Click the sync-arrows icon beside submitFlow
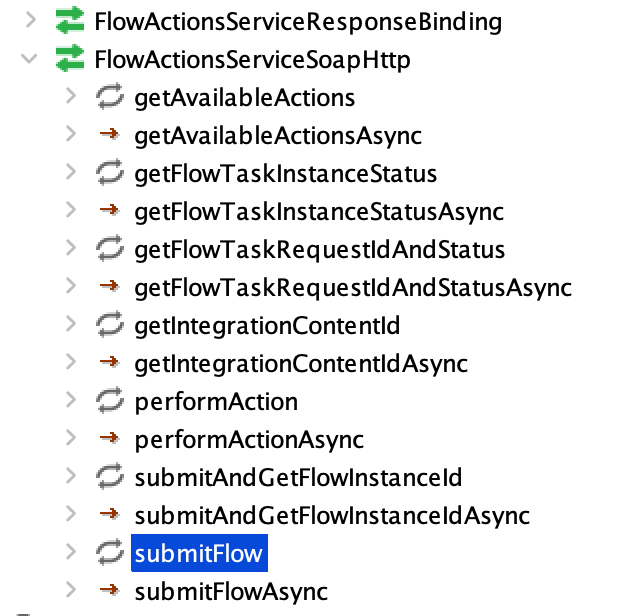The width and height of the screenshot is (632, 616). coord(109,553)
